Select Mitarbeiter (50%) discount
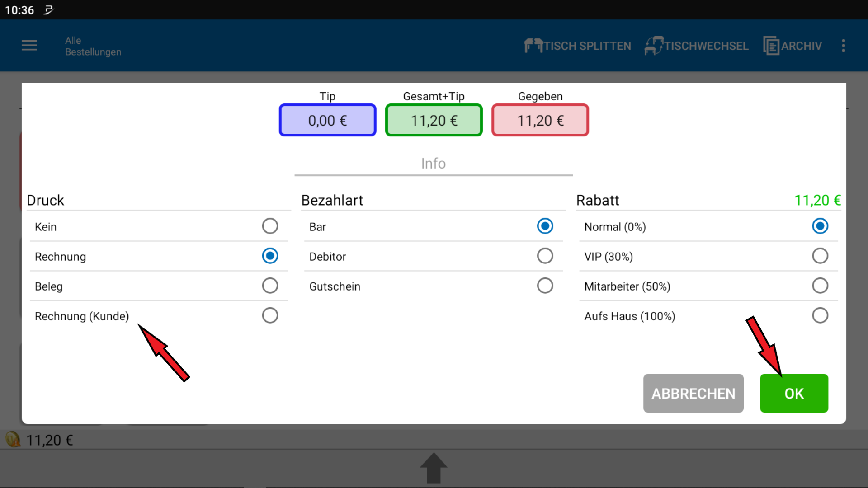 pyautogui.click(x=820, y=286)
